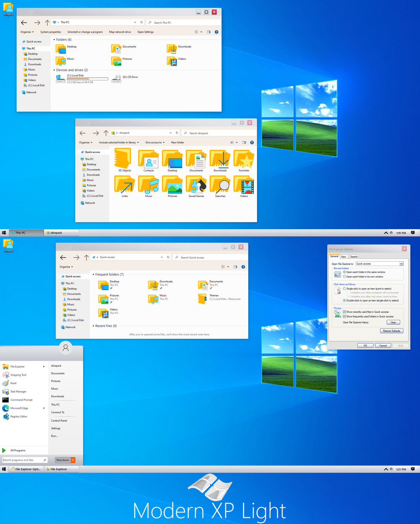Switch to the skinpack taskbar button

[62, 233]
